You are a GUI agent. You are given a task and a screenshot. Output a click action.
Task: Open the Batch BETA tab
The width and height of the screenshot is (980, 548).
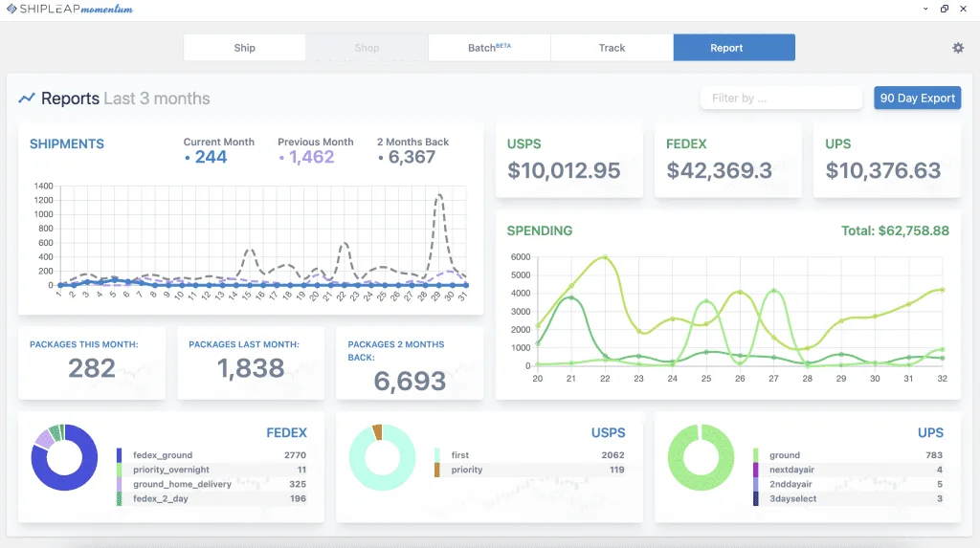(x=489, y=48)
